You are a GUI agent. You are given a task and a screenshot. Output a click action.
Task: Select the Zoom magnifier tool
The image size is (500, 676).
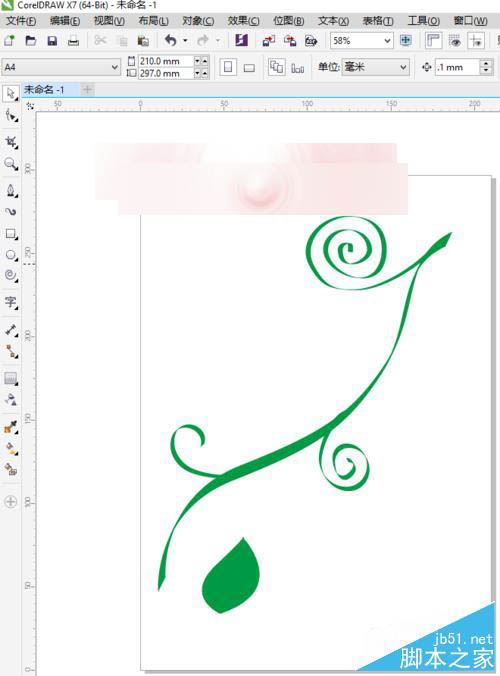click(x=11, y=164)
